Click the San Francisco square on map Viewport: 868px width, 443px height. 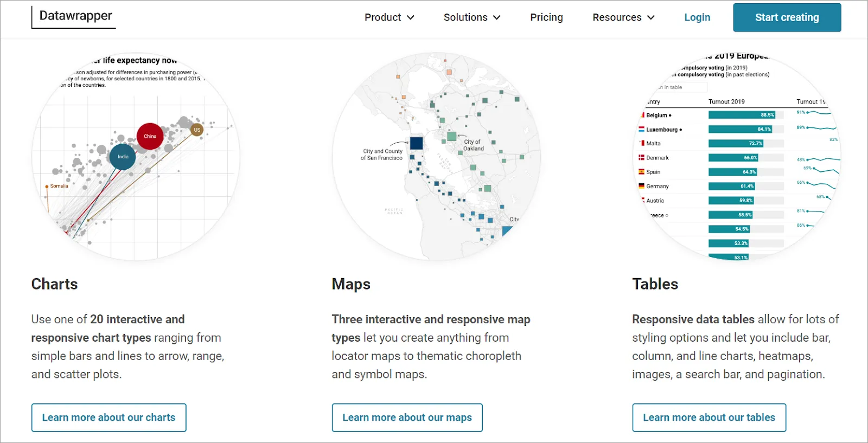coord(416,143)
